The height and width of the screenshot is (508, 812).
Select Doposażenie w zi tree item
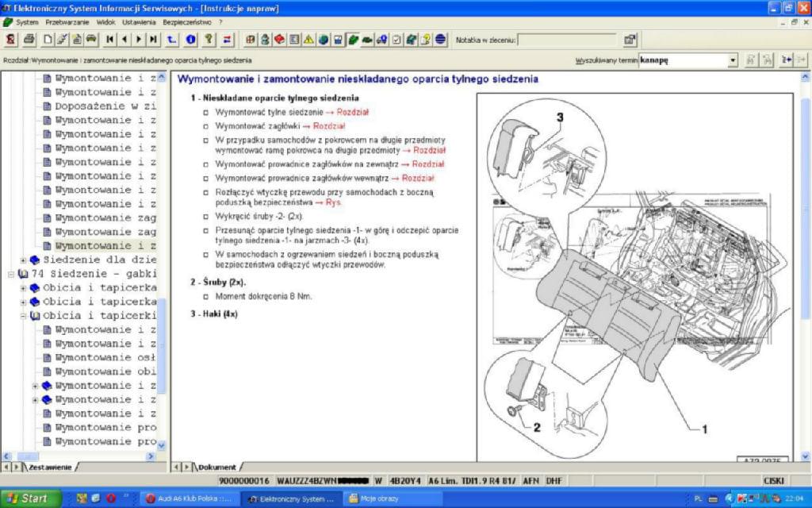[105, 106]
